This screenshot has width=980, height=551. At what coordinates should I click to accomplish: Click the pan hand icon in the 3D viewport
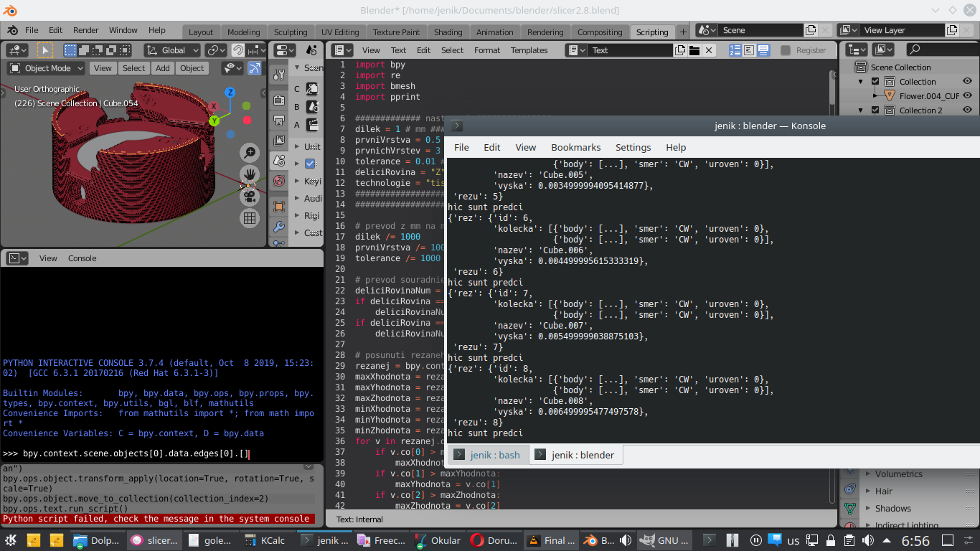click(250, 174)
